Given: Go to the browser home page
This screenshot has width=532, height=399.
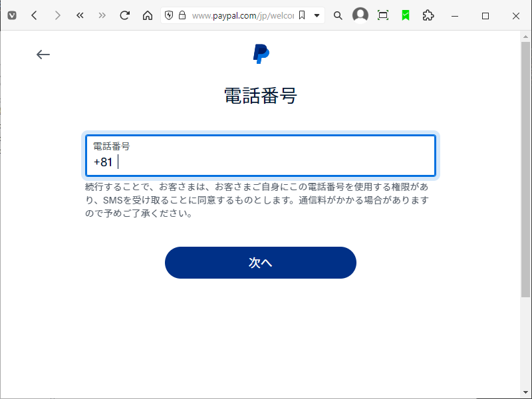Looking at the screenshot, I should [147, 15].
